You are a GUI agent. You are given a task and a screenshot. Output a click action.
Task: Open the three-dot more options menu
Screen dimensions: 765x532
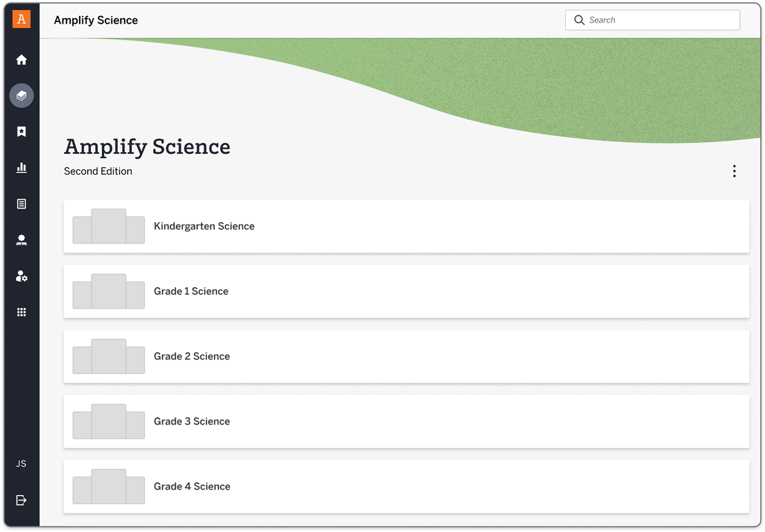click(734, 171)
